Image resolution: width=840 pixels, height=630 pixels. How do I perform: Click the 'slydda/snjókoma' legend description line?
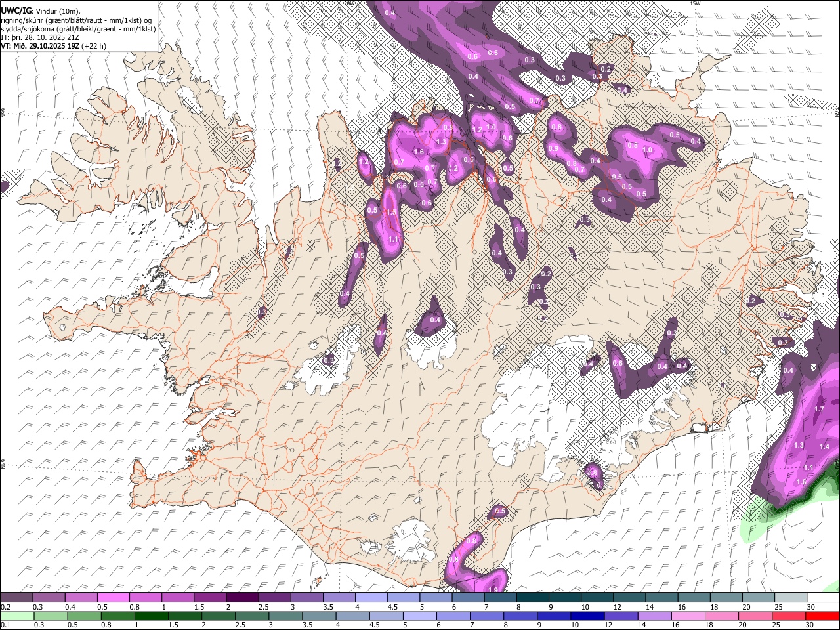[78, 29]
